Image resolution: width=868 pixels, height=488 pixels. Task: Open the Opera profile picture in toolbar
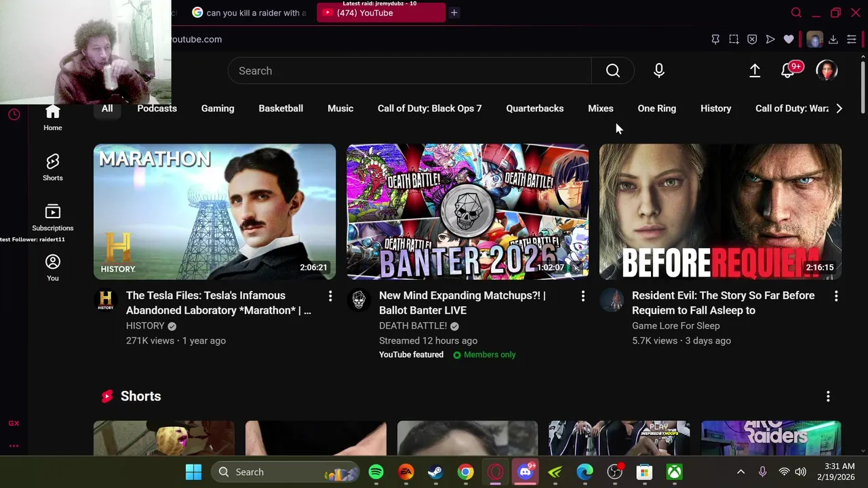click(x=814, y=39)
